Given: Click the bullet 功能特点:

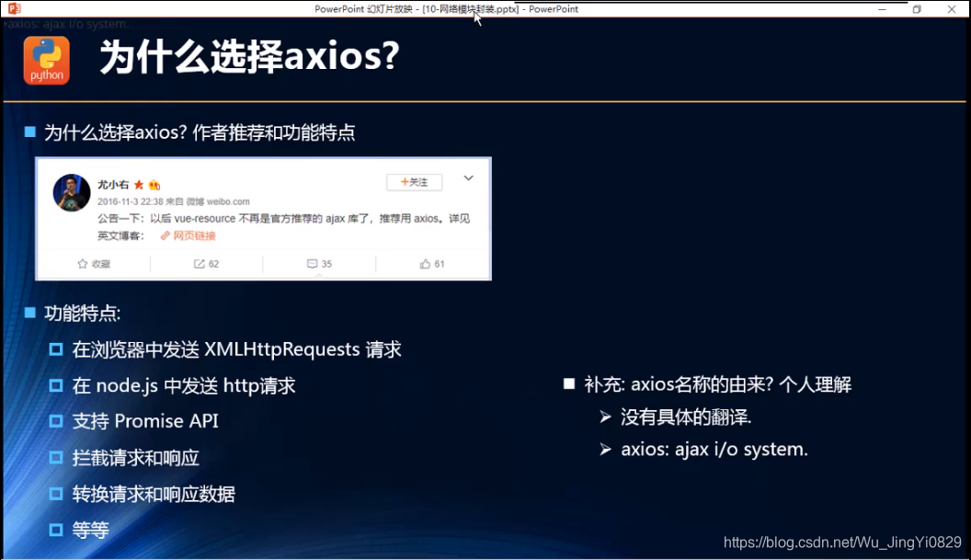Looking at the screenshot, I should 83,314.
